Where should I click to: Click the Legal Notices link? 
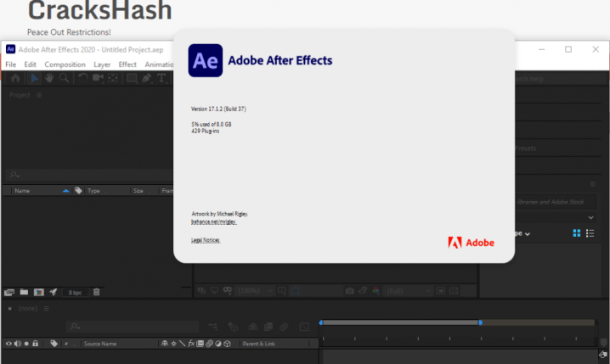pyautogui.click(x=206, y=240)
